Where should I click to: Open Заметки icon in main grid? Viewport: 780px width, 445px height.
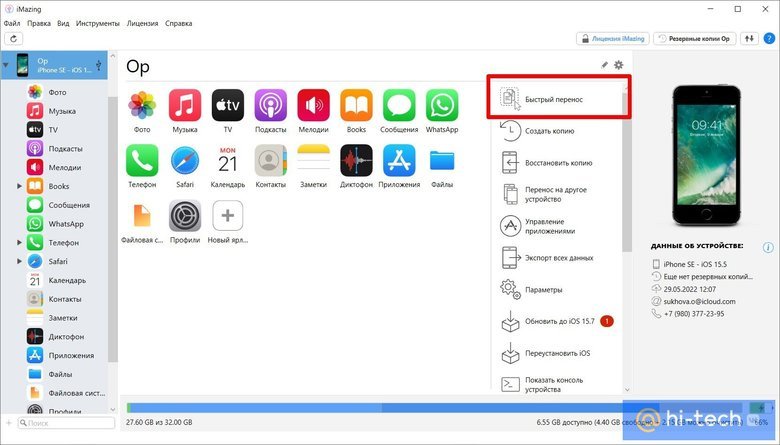(313, 161)
